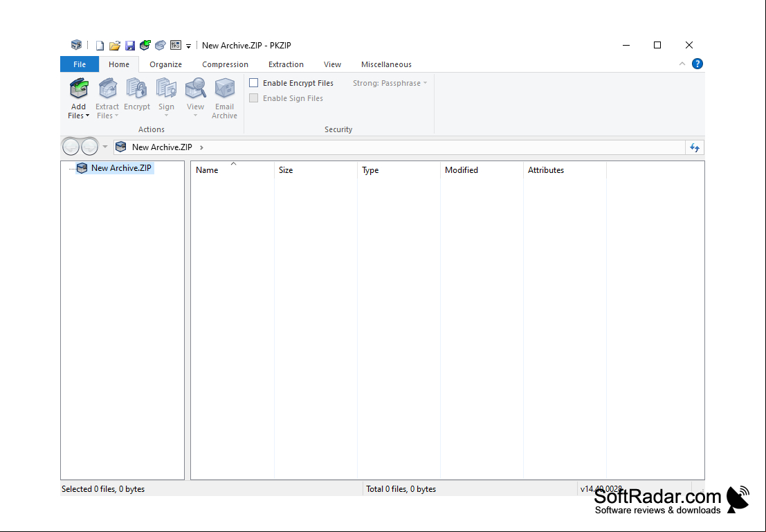The height and width of the screenshot is (532, 766).
Task: Click quick access Add Files icon with green arrow
Action: 145,46
